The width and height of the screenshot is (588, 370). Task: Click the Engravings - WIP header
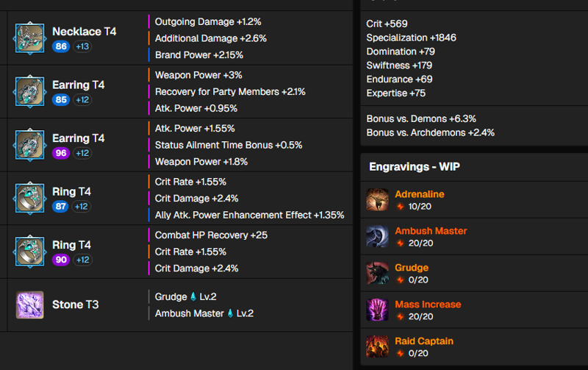coord(415,167)
